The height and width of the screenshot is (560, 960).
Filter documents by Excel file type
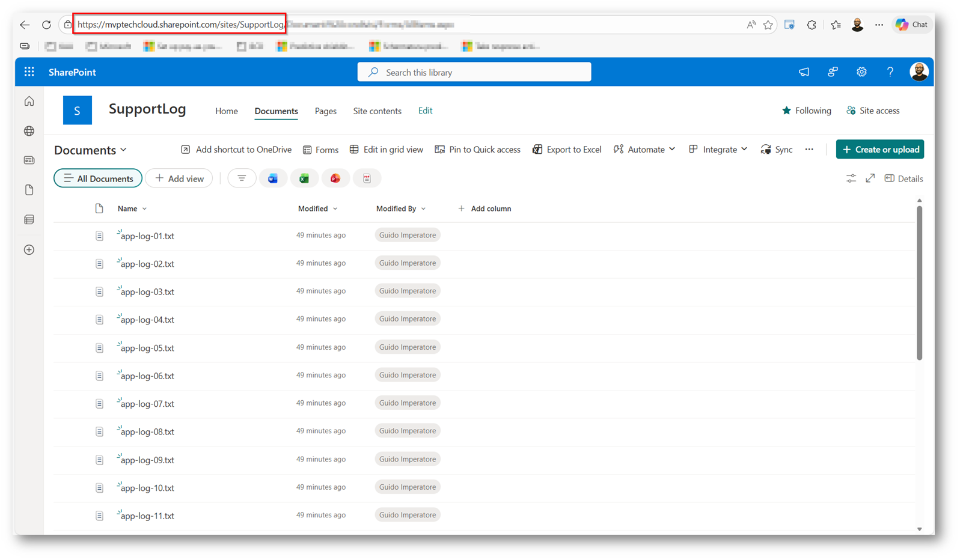pos(304,178)
